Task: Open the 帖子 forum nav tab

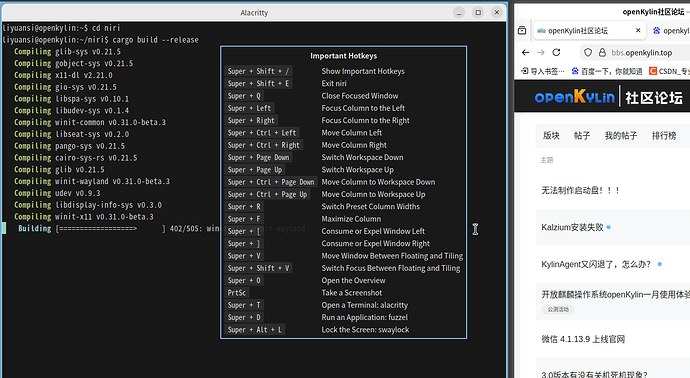Action: tap(582, 136)
